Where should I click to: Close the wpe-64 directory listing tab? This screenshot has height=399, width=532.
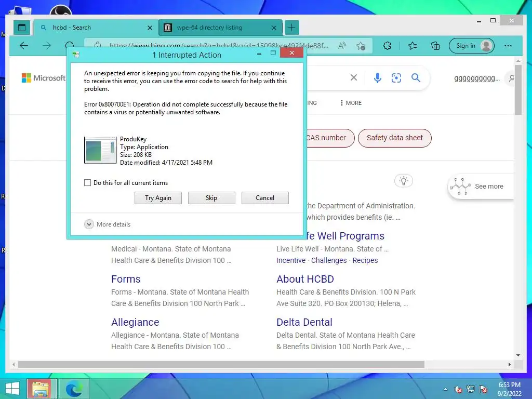(274, 28)
